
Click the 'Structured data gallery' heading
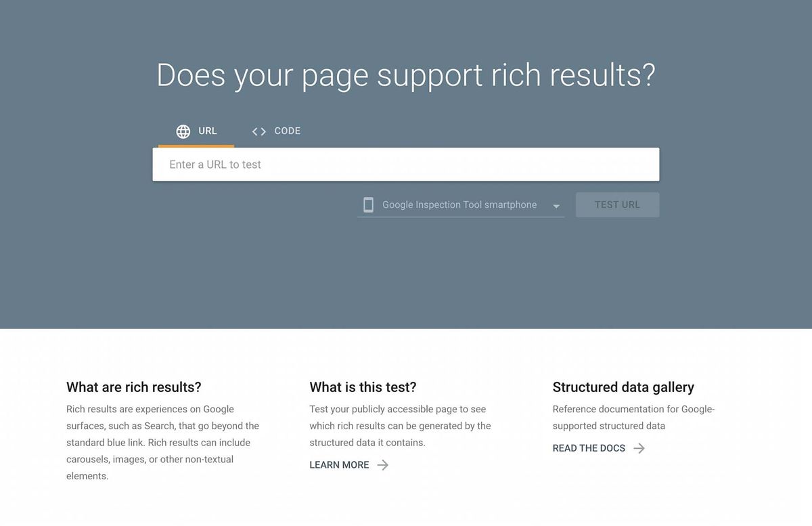click(623, 387)
